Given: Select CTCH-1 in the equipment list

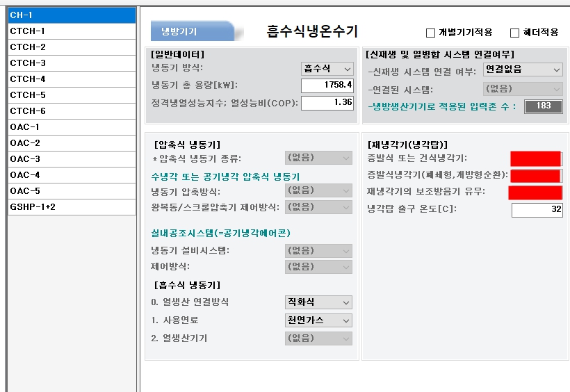Looking at the screenshot, I should [x=72, y=31].
